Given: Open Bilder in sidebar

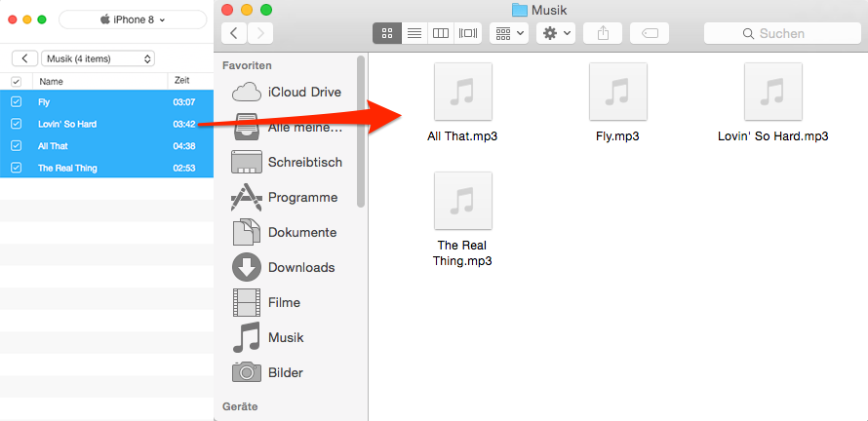Looking at the screenshot, I should tap(268, 372).
